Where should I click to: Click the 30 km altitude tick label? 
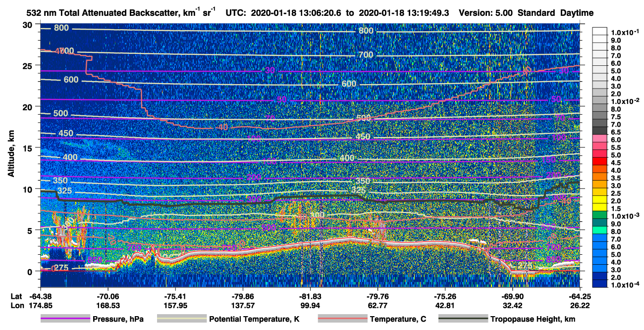[28, 24]
